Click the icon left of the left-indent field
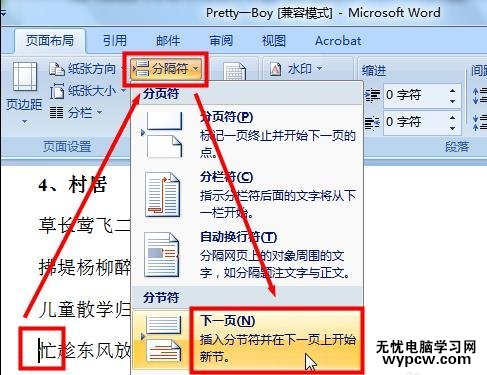 pyautogui.click(x=373, y=96)
